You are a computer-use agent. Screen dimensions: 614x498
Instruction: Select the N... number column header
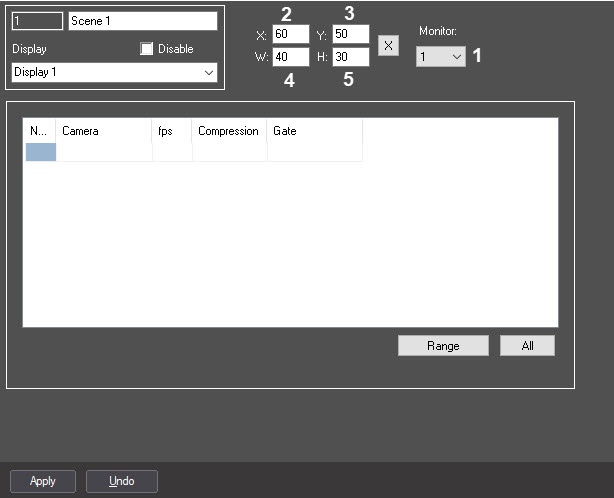(x=39, y=131)
